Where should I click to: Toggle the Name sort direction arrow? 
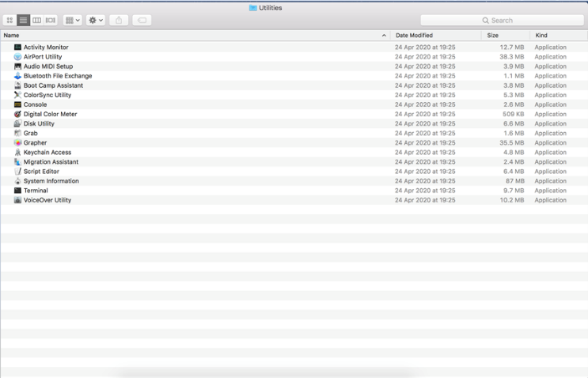(x=384, y=36)
